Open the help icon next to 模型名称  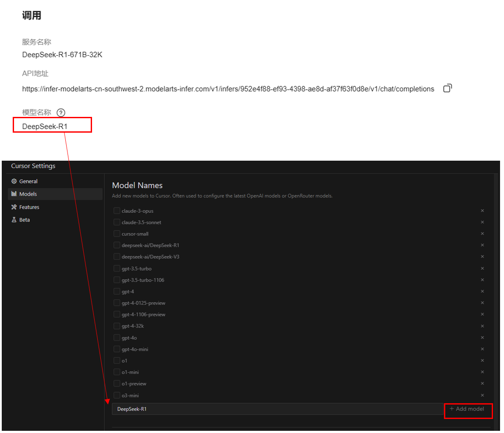coord(61,113)
